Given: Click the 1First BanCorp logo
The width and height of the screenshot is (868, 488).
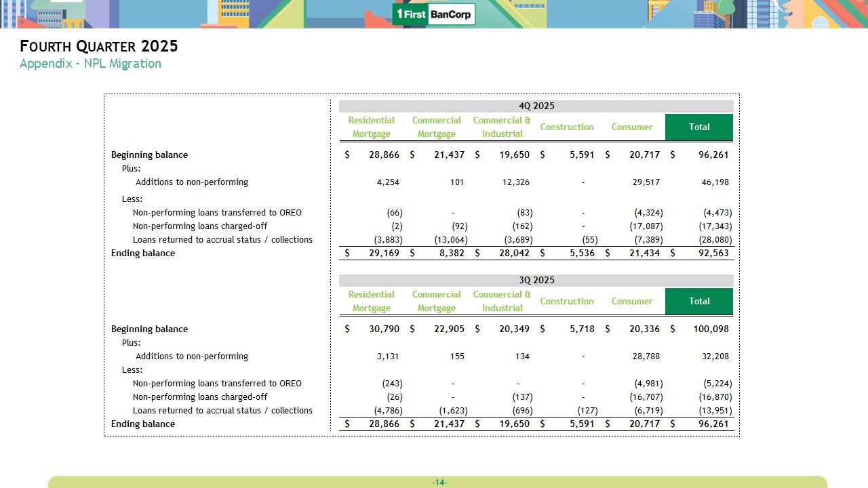Looking at the screenshot, I should [434, 14].
